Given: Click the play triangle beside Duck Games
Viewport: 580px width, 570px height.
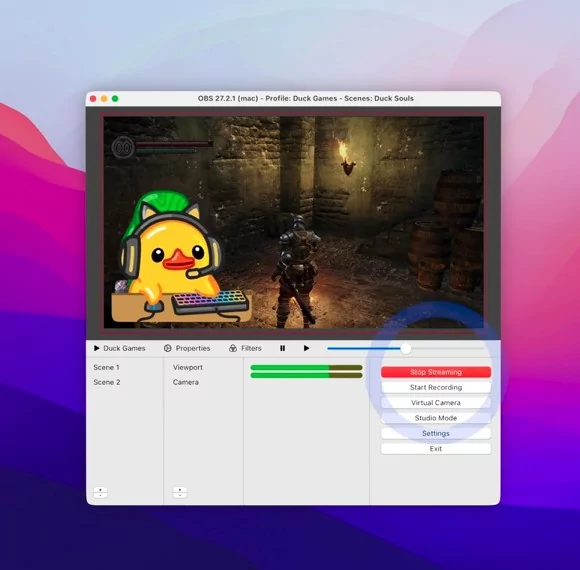Looking at the screenshot, I should click(x=97, y=348).
